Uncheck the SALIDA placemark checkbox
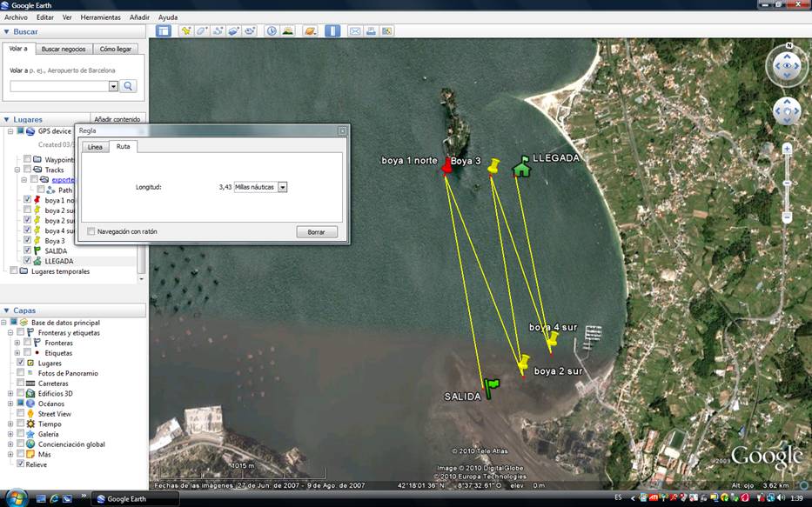 [x=28, y=250]
